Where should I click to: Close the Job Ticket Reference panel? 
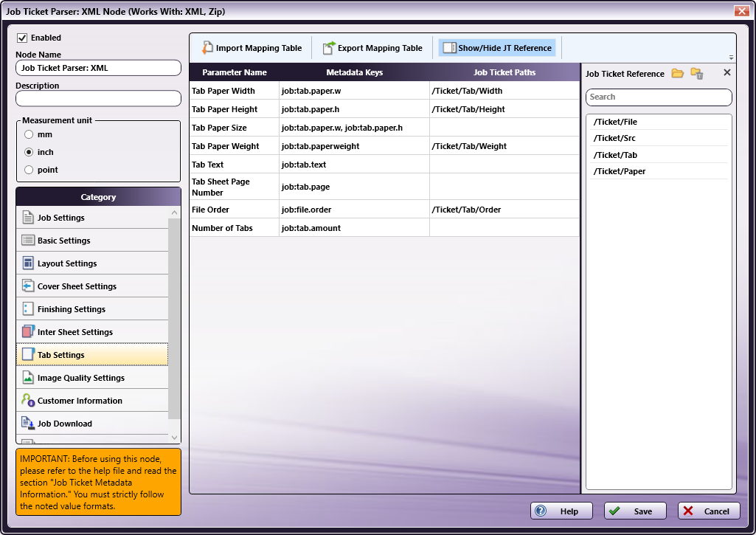[x=727, y=72]
